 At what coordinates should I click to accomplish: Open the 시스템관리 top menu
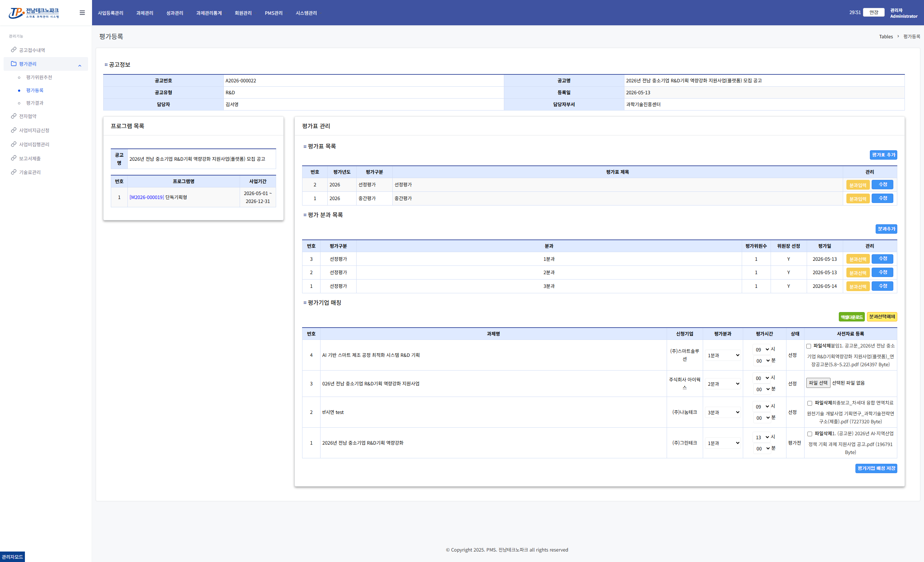coord(306,13)
